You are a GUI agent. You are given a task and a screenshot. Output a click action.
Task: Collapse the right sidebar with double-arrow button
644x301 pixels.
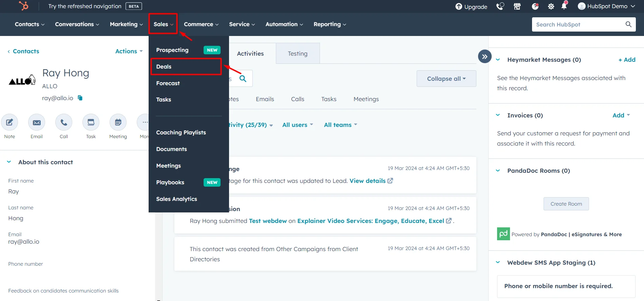point(485,56)
